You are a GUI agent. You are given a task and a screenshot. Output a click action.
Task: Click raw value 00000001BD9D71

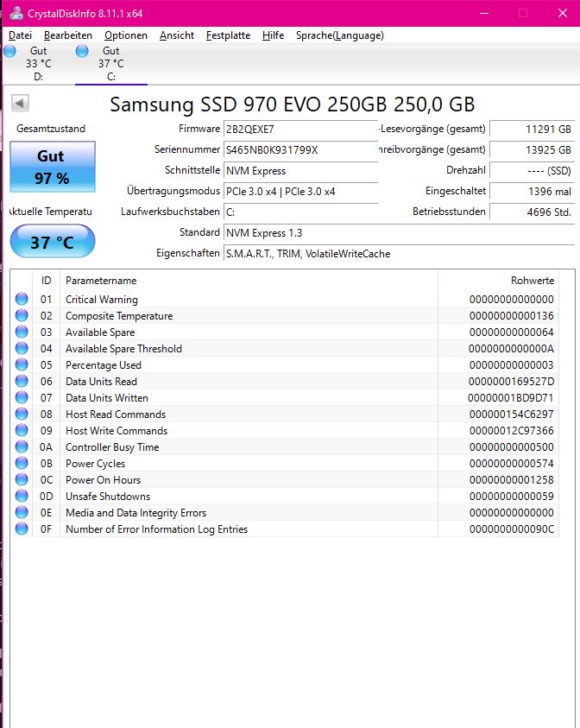[x=510, y=398]
